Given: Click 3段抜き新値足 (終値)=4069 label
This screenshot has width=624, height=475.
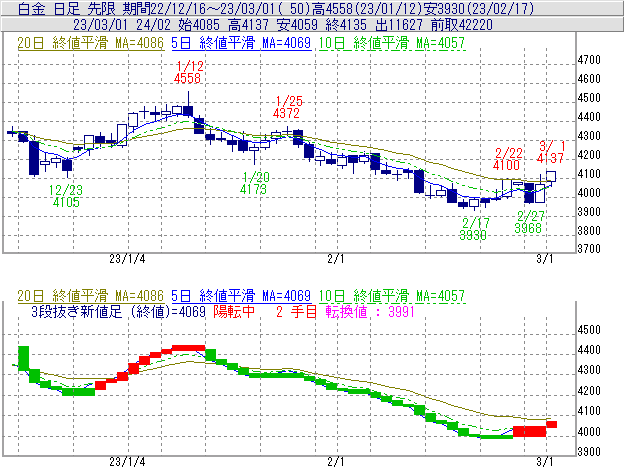Looking at the screenshot, I should [118, 311].
